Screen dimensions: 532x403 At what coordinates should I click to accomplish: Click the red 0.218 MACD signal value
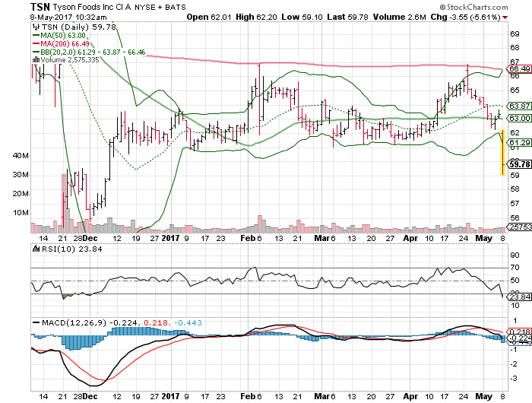tap(156, 322)
